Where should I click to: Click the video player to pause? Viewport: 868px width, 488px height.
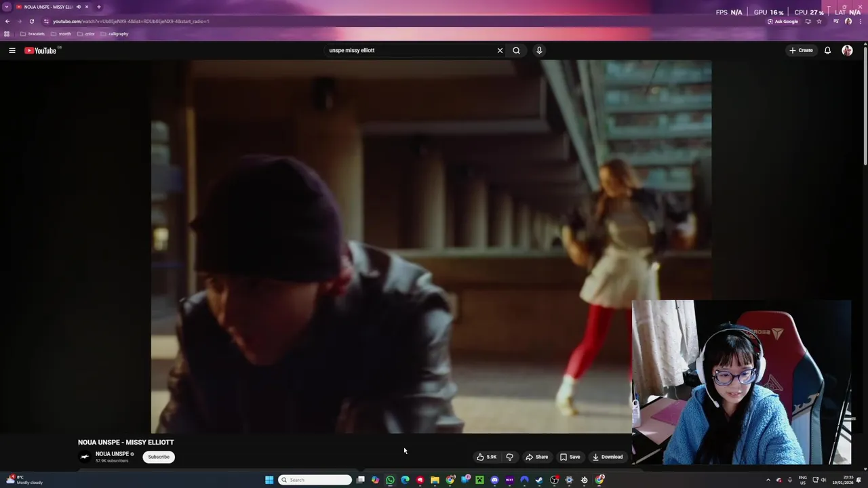coord(431,246)
